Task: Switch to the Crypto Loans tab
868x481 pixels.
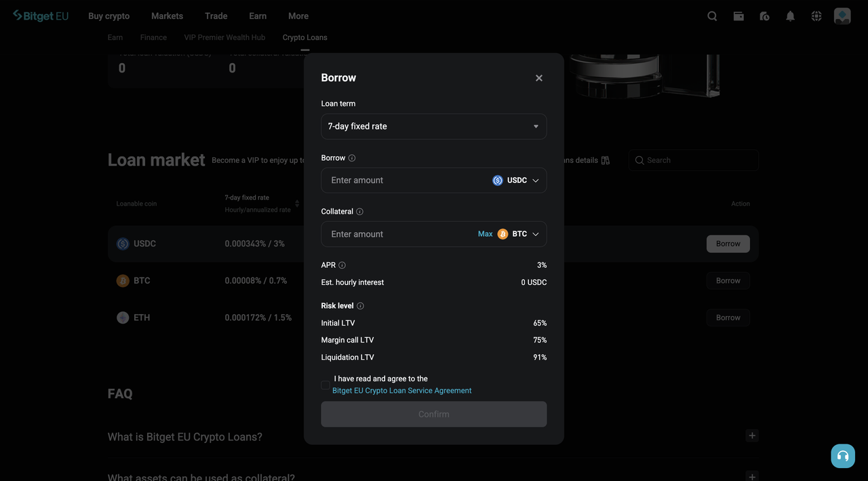Action: (x=304, y=37)
